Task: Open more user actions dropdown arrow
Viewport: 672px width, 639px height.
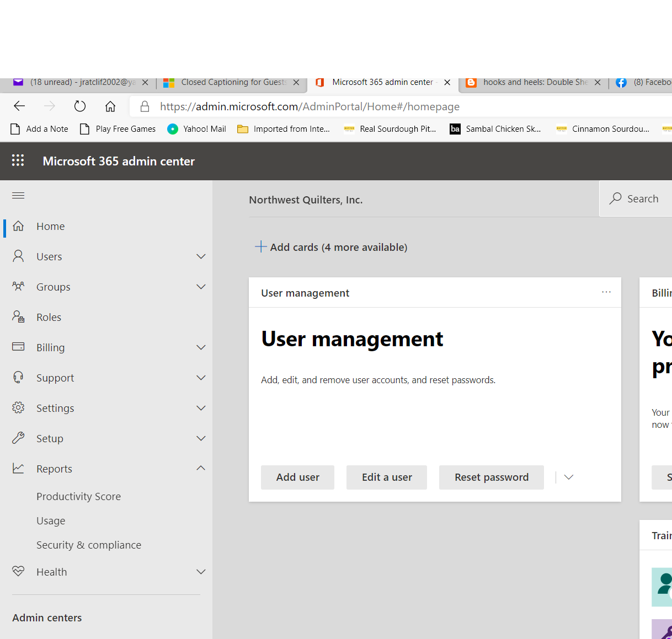Action: [569, 477]
